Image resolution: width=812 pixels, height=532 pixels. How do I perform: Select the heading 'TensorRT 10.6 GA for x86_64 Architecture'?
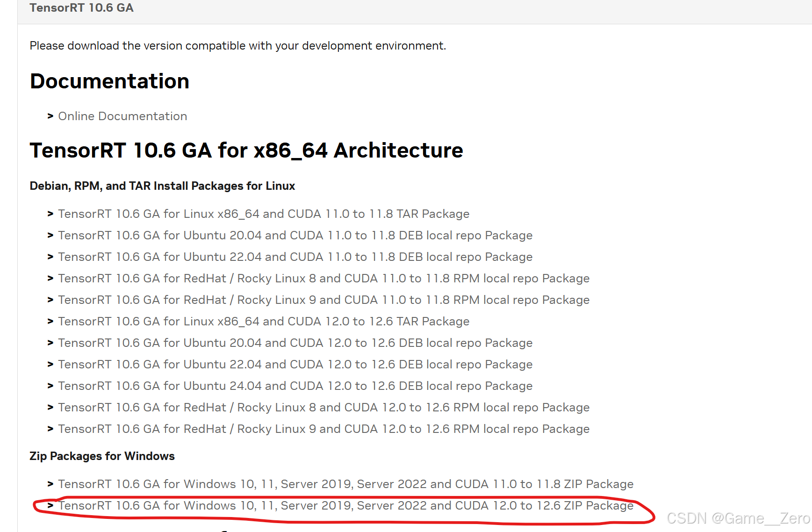point(246,151)
